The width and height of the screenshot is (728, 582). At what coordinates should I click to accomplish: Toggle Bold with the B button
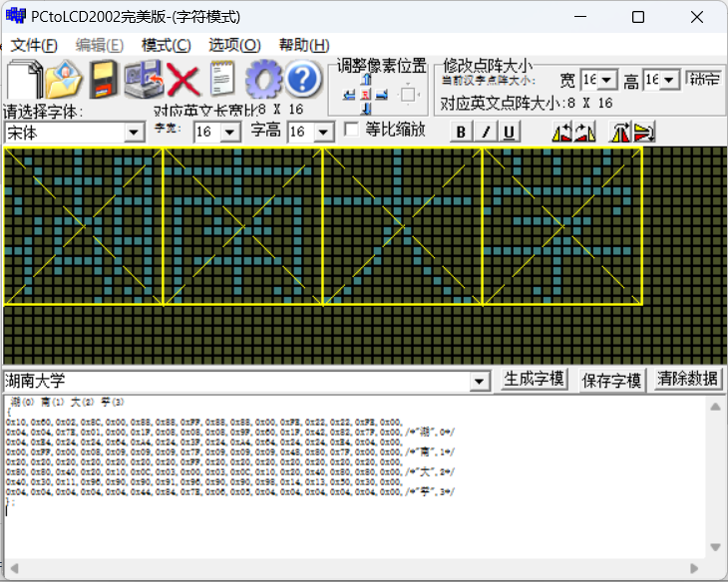click(x=461, y=132)
